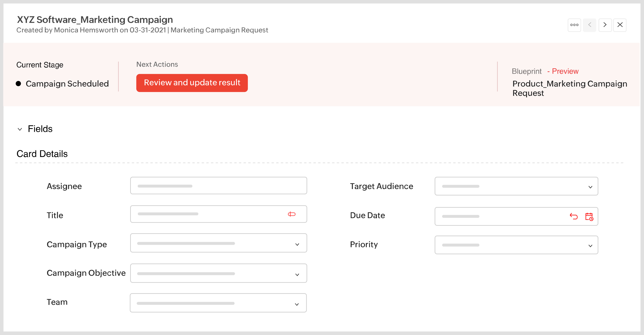
Task: Open the Team dropdown
Action: [218, 303]
